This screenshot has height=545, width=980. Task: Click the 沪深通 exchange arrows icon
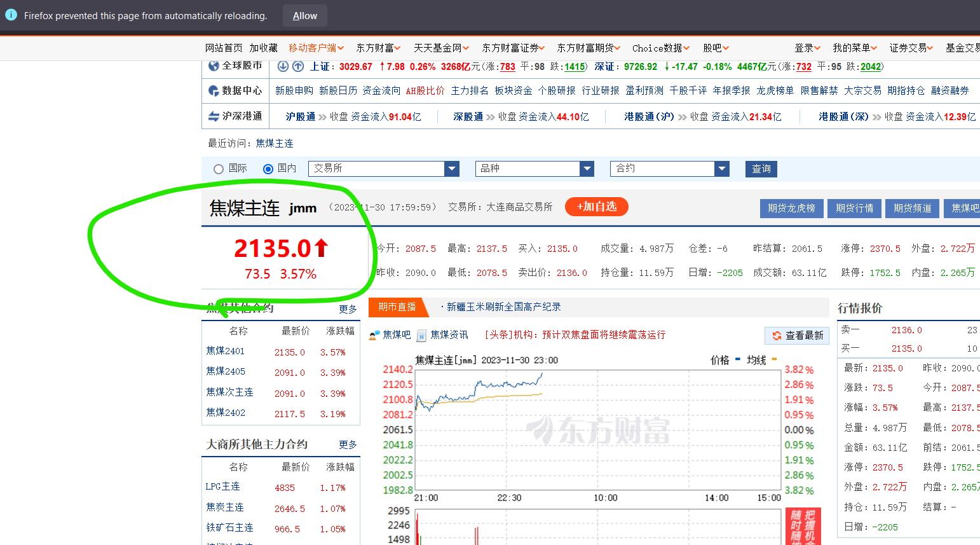[214, 116]
